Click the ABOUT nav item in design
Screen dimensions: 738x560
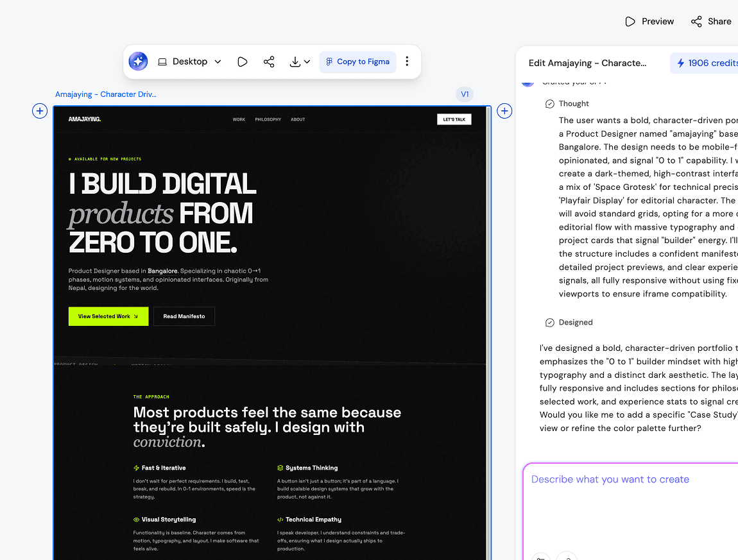(x=298, y=119)
